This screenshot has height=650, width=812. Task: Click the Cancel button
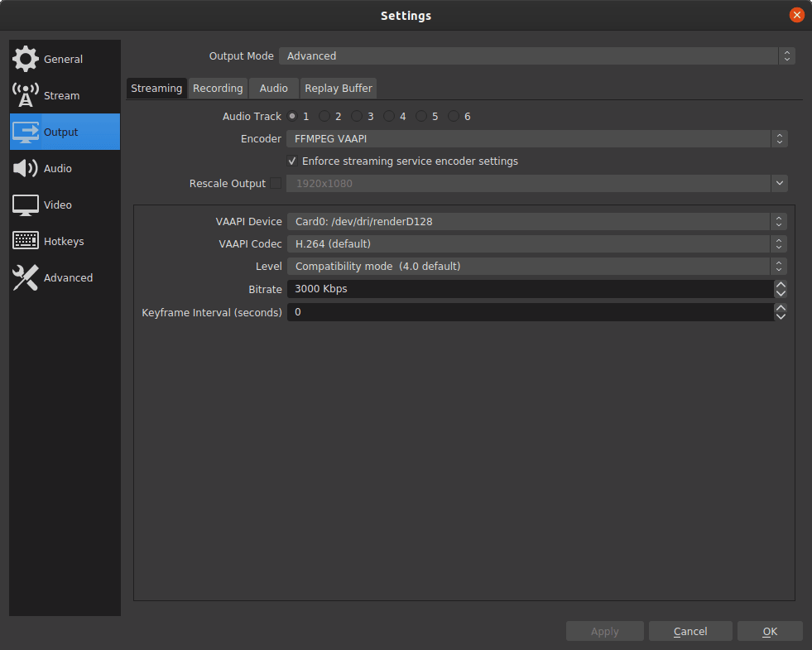click(x=690, y=631)
